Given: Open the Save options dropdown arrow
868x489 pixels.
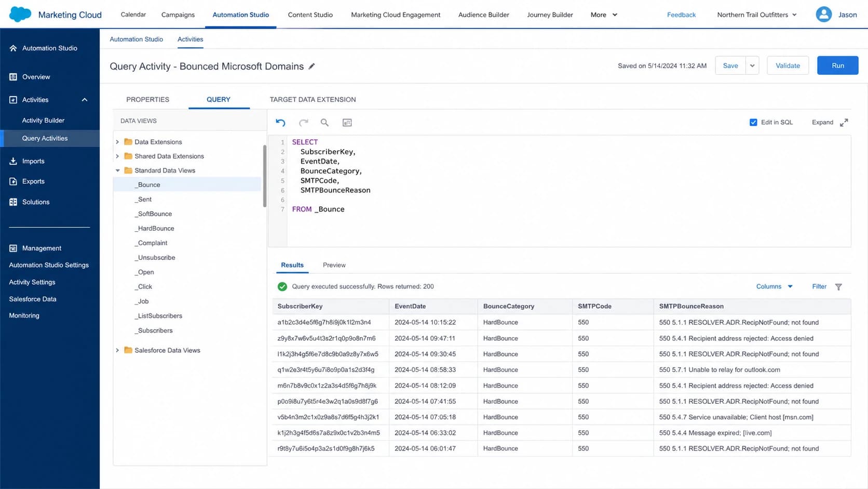Looking at the screenshot, I should click(x=752, y=65).
